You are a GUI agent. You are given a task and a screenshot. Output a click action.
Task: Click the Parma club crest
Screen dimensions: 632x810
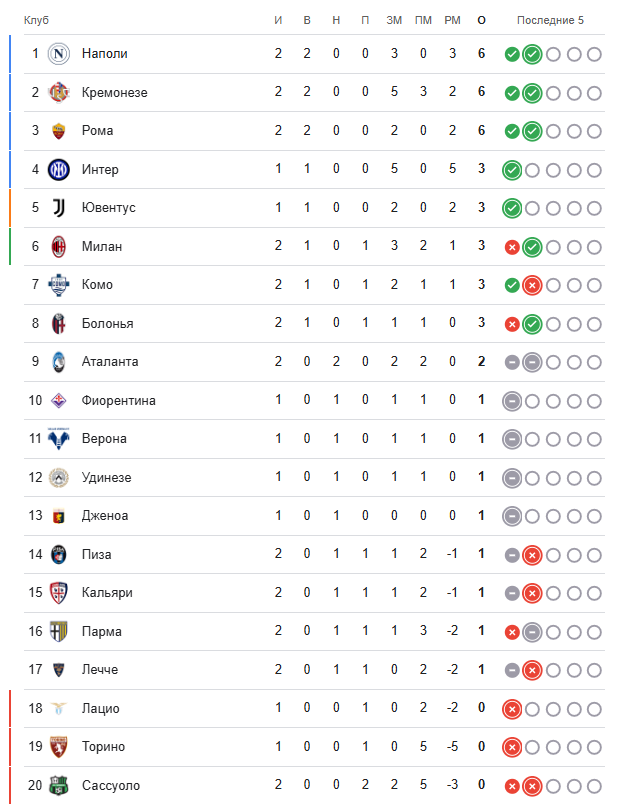point(61,632)
